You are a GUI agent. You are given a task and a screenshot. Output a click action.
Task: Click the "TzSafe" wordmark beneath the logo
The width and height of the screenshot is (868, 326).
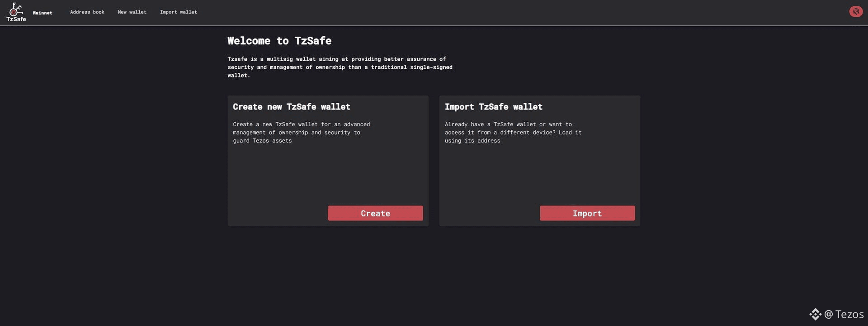(16, 19)
